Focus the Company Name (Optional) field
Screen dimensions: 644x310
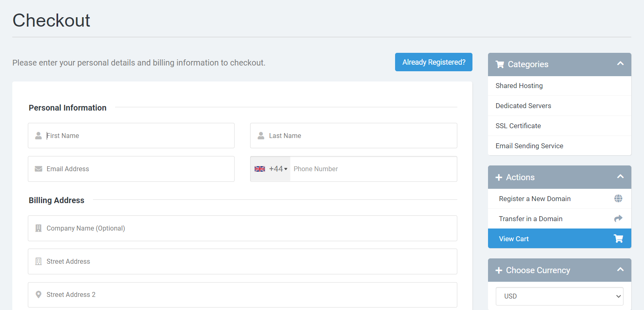[242, 228]
